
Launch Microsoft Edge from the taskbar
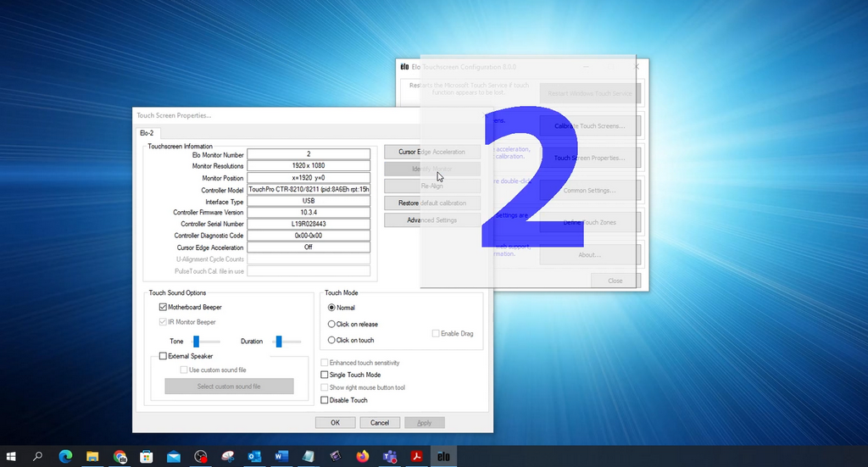(65, 457)
